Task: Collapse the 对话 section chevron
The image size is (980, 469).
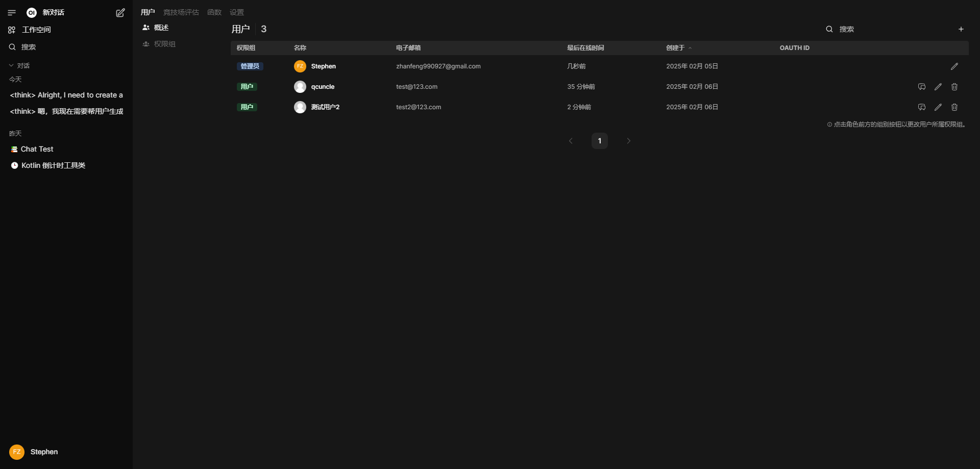Action: [11, 66]
